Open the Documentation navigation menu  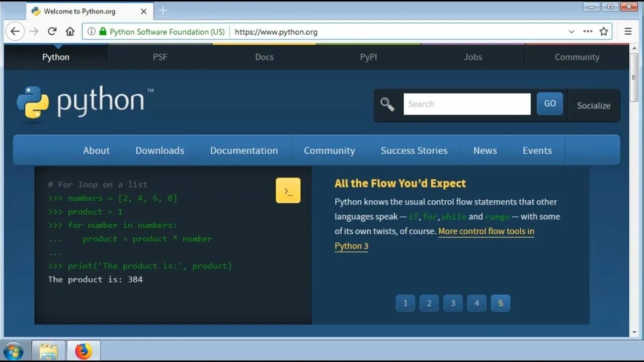[x=244, y=150]
